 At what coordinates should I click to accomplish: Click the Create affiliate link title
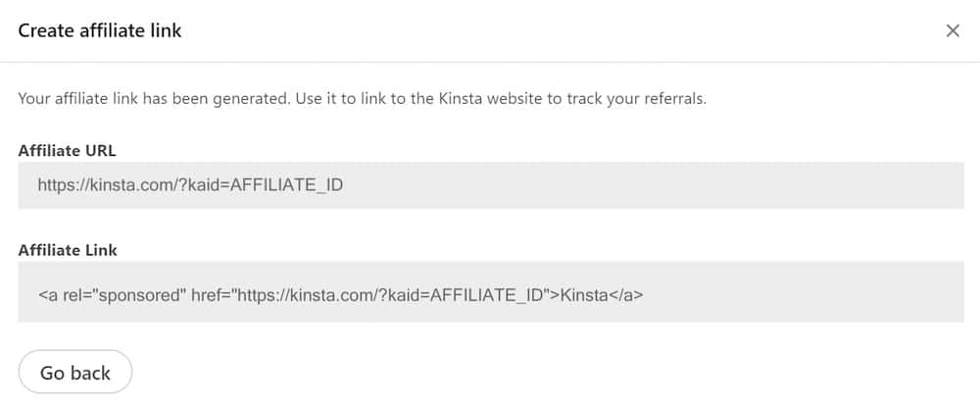click(100, 30)
